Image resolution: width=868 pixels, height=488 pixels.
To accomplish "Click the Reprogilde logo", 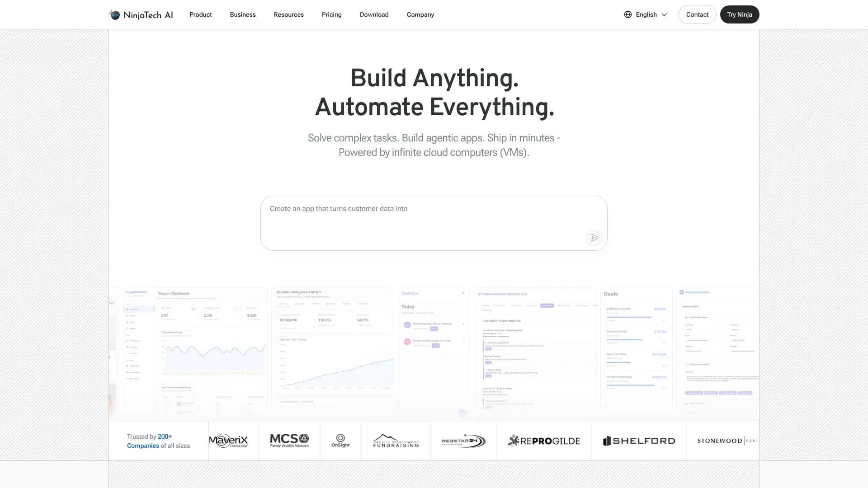I will click(544, 441).
